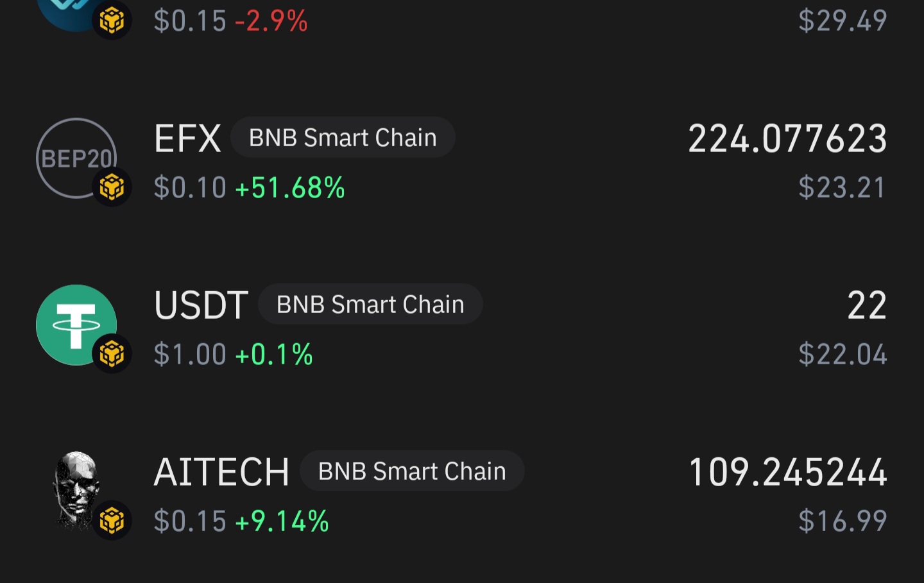Screen dimensions: 924x583
Task: Tap the $29.49 value on top row
Action: coord(843,21)
